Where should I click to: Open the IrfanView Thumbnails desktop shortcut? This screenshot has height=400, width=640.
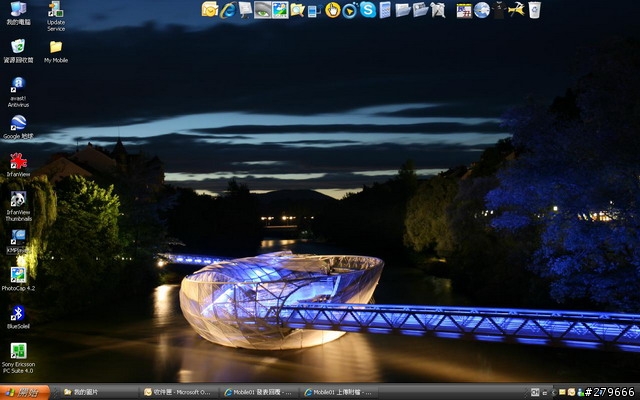point(18,206)
